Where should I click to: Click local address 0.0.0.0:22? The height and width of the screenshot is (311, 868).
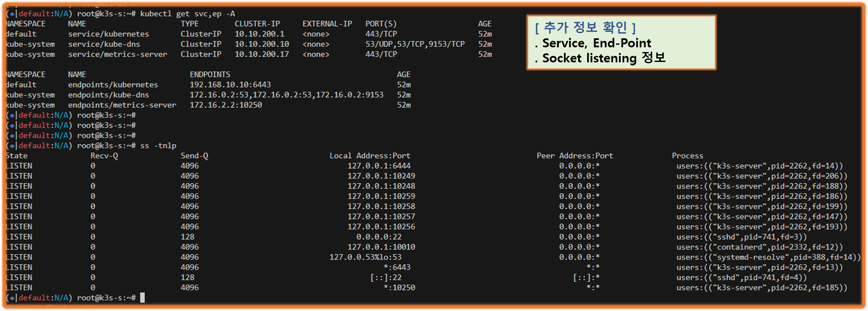coord(379,237)
